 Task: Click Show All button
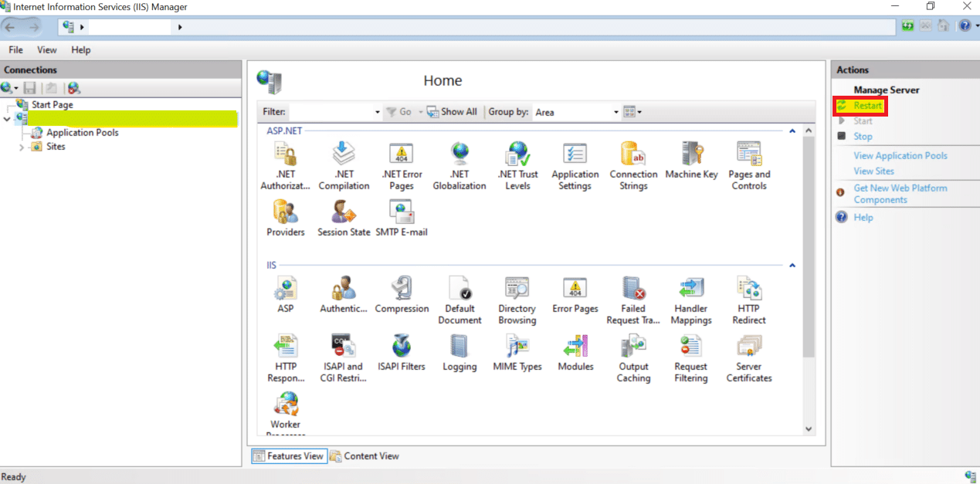point(452,112)
